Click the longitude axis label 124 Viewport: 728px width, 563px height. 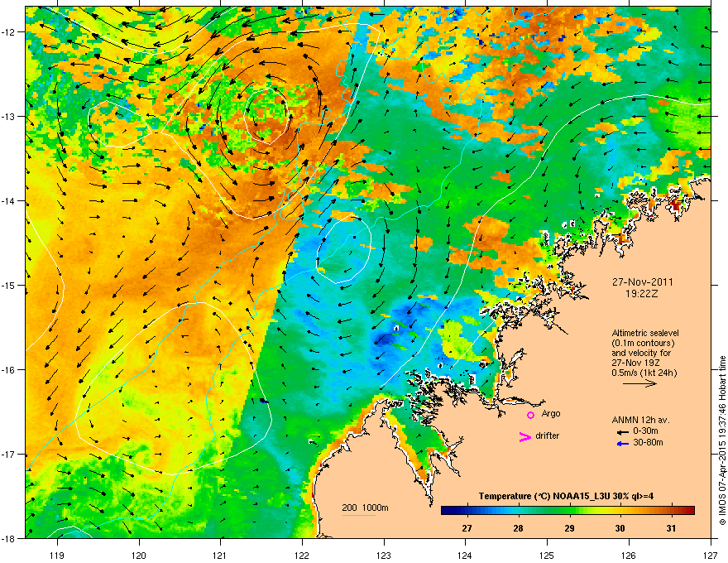465,555
